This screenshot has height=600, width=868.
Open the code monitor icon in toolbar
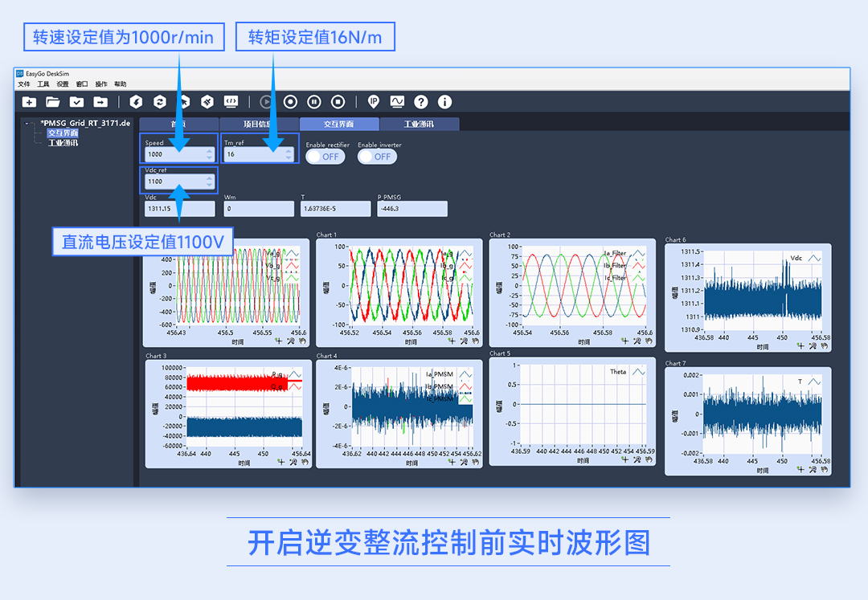tap(231, 102)
